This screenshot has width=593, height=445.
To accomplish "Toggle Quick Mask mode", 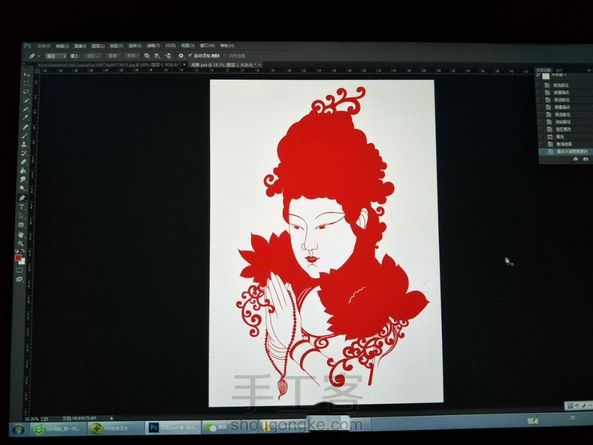I will click(x=19, y=270).
